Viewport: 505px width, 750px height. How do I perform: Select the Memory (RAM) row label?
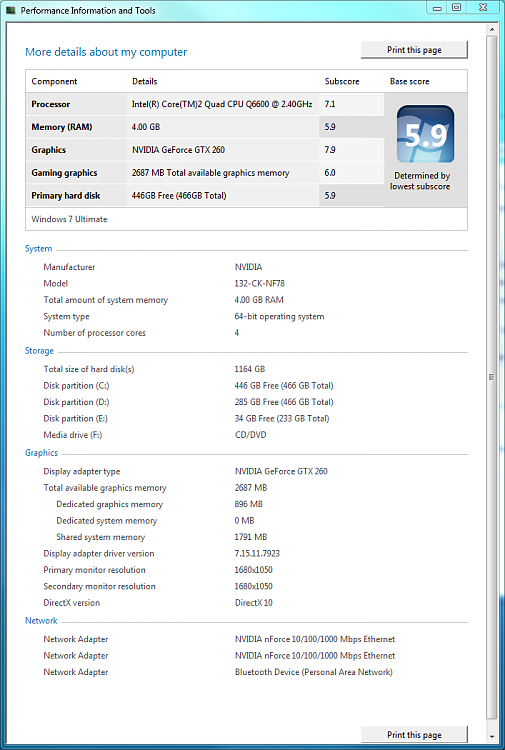pos(62,127)
